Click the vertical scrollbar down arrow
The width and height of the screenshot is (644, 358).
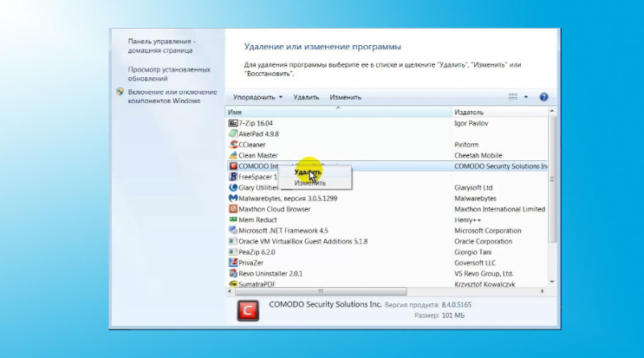tap(552, 282)
